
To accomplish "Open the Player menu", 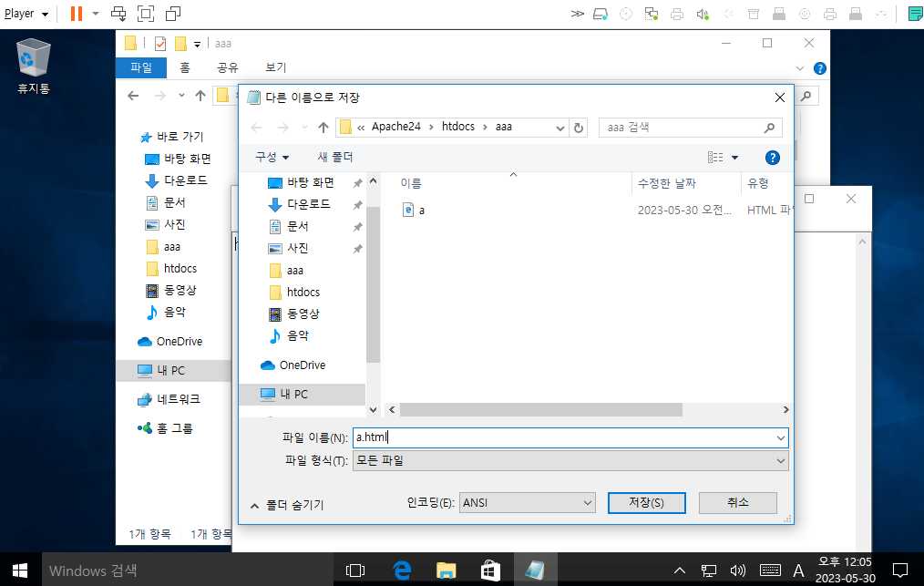I will coord(26,14).
